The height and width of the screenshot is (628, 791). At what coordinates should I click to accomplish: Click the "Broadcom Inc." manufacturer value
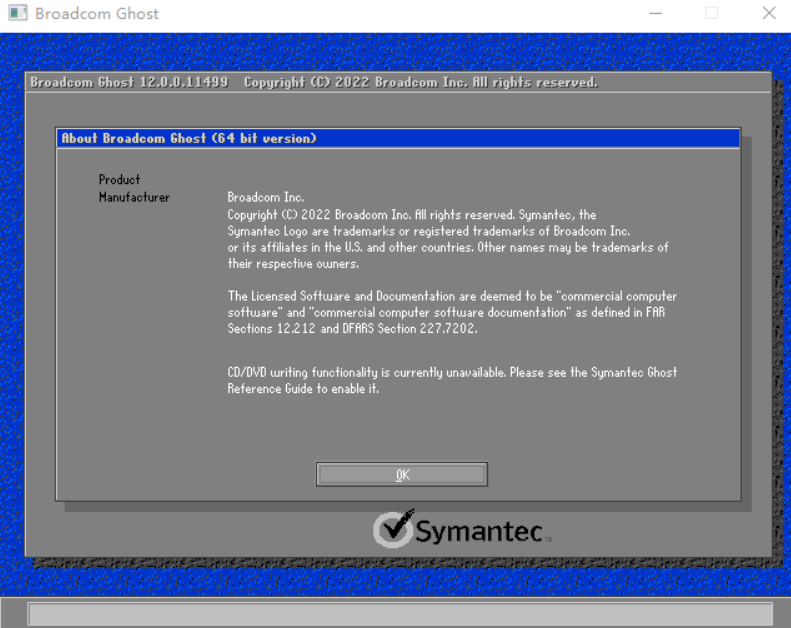tap(265, 197)
